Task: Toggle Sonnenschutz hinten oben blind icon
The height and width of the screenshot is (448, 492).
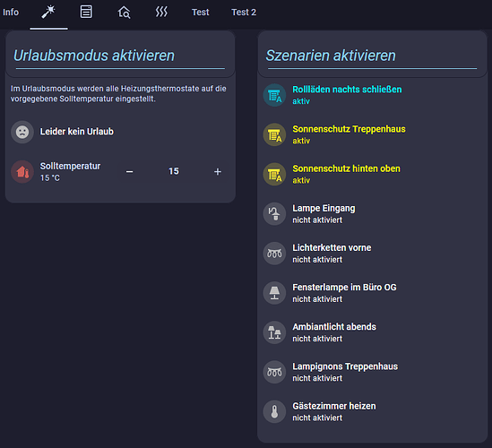Action: 274,174
